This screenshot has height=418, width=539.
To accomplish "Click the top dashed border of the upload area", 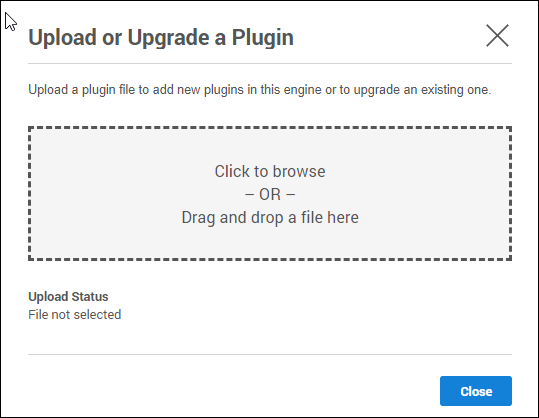I will tap(270, 128).
